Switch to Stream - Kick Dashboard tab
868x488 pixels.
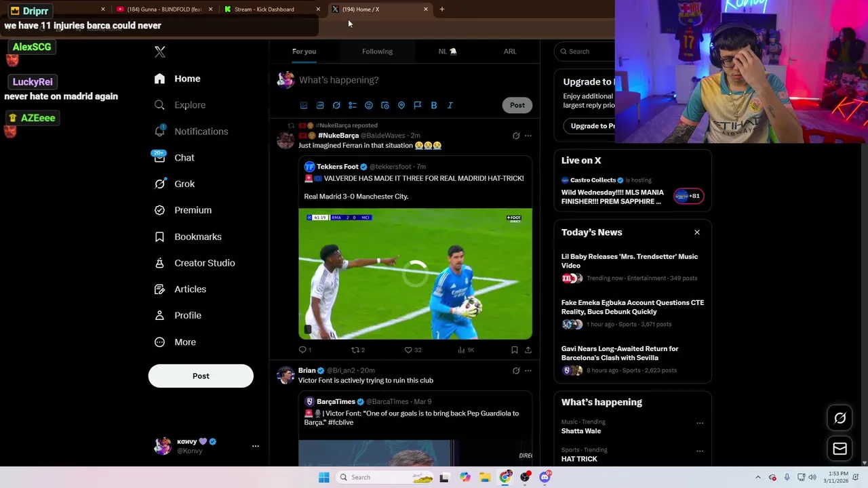coord(271,9)
